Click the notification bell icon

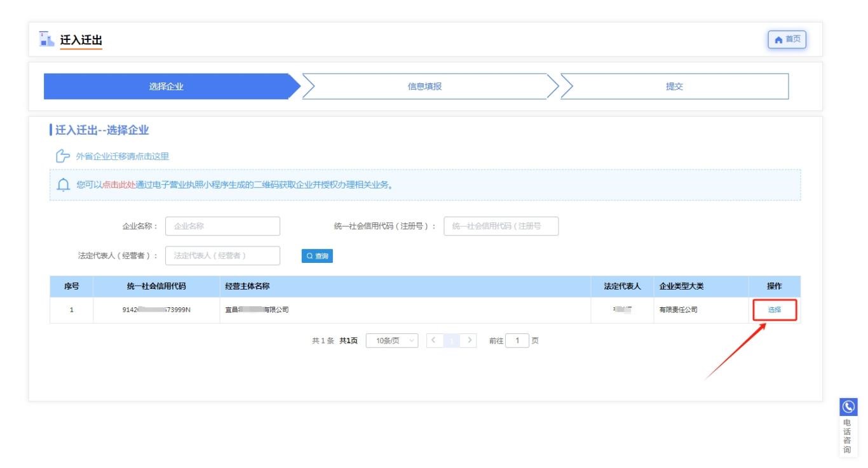(64, 185)
